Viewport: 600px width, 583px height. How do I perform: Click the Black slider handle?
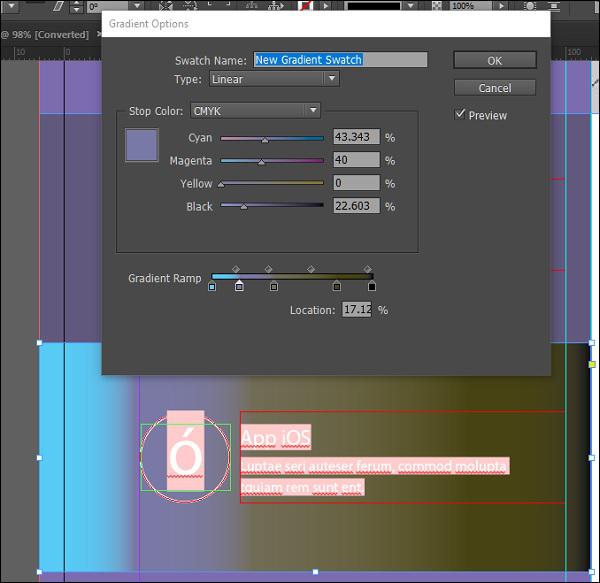click(x=244, y=207)
